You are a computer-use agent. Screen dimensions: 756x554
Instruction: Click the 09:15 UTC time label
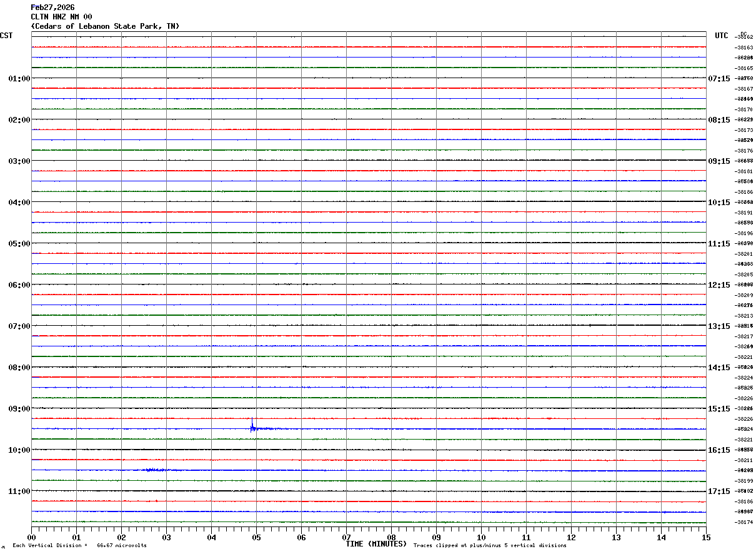pos(719,161)
